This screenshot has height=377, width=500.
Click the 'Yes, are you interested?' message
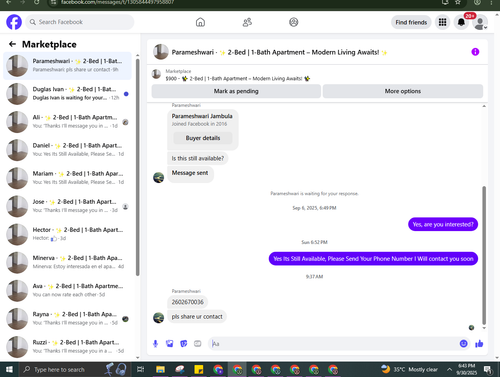(443, 224)
